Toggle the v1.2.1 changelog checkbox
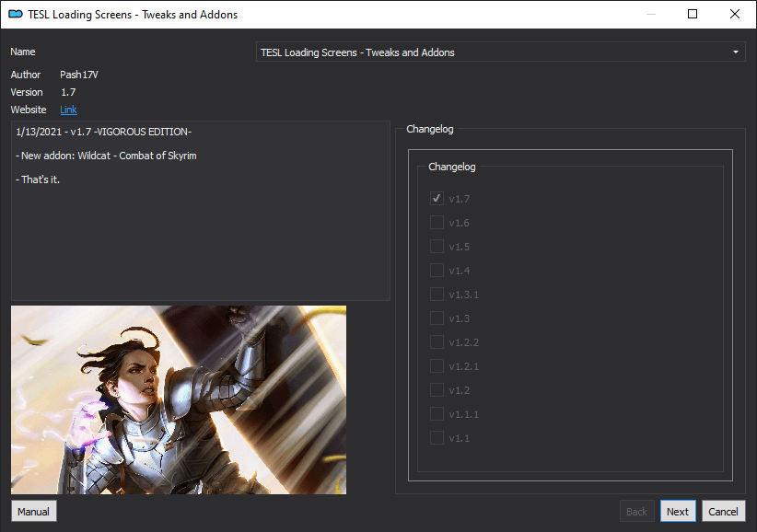757x532 pixels. pyautogui.click(x=437, y=366)
